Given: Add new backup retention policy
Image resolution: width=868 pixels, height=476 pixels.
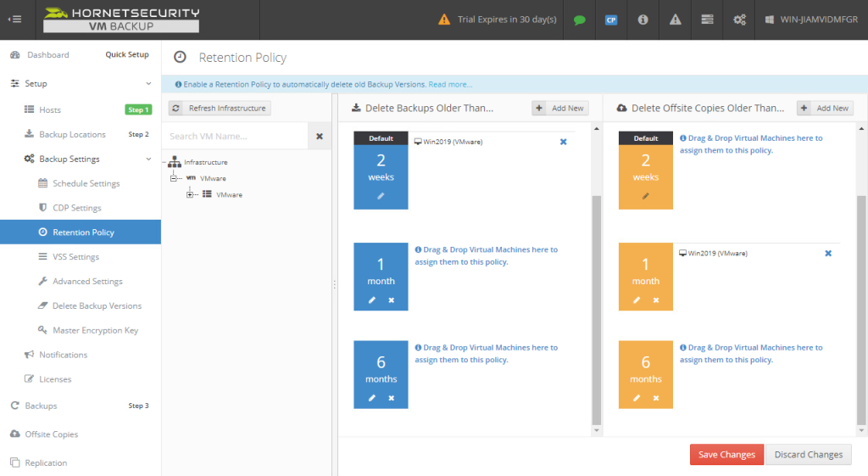Looking at the screenshot, I should point(560,108).
